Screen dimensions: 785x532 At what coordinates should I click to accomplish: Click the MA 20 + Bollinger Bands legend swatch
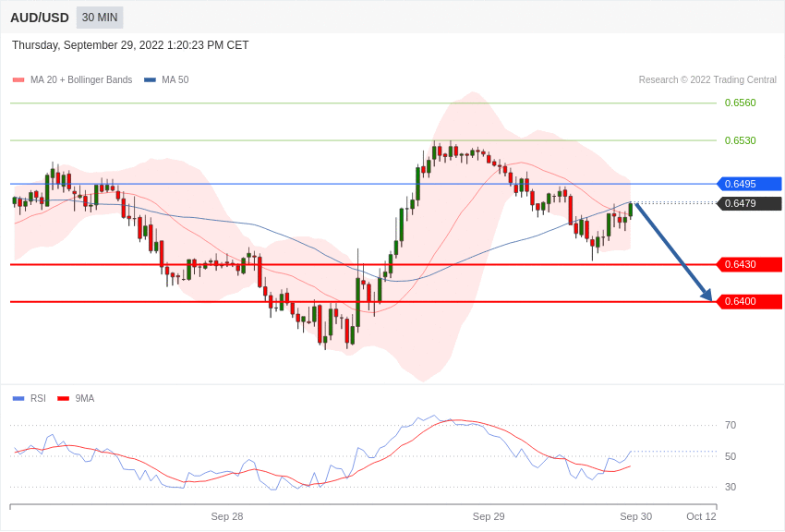coord(18,79)
